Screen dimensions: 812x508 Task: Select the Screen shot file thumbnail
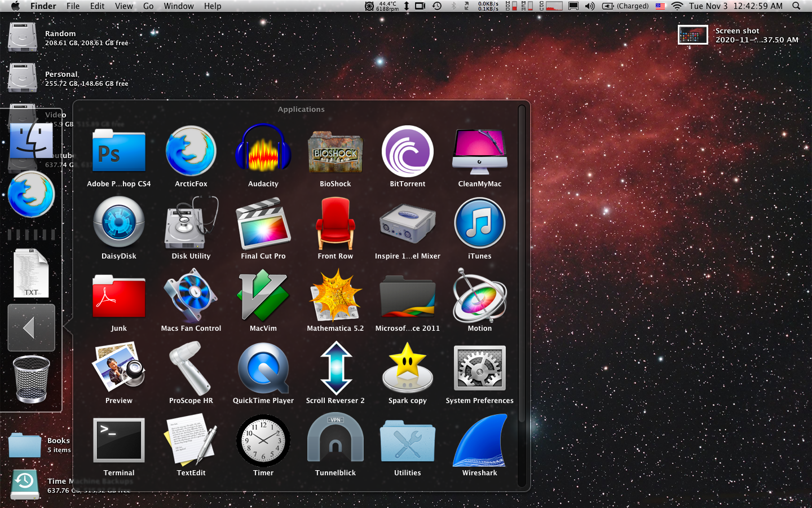tap(693, 35)
